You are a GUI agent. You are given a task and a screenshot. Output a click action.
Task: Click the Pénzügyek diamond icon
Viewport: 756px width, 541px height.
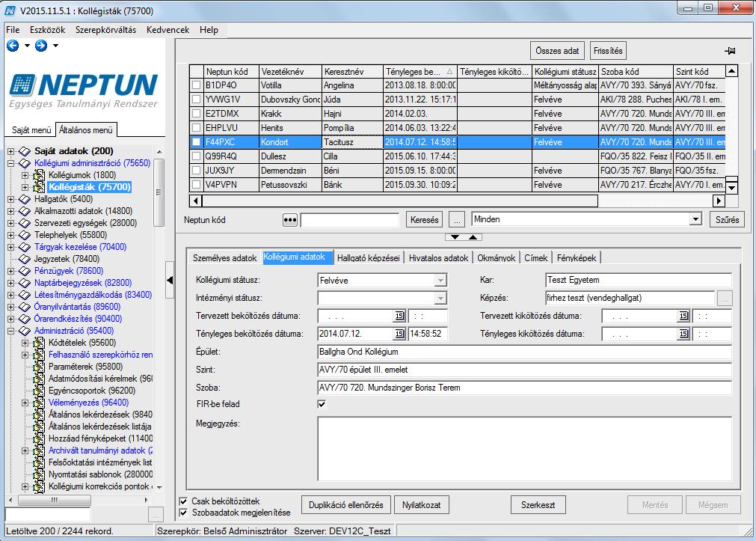coord(25,271)
